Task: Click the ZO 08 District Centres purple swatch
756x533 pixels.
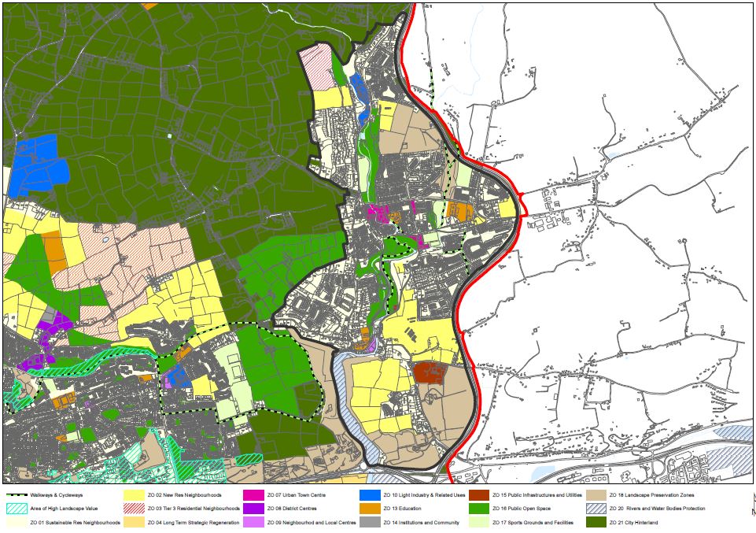Action: (253, 509)
